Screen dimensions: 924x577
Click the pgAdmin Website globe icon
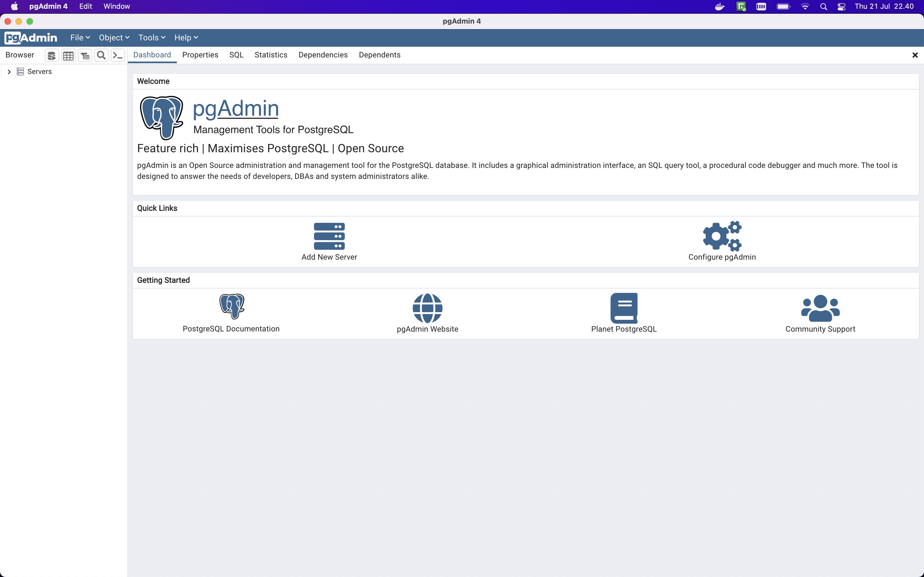pos(428,307)
